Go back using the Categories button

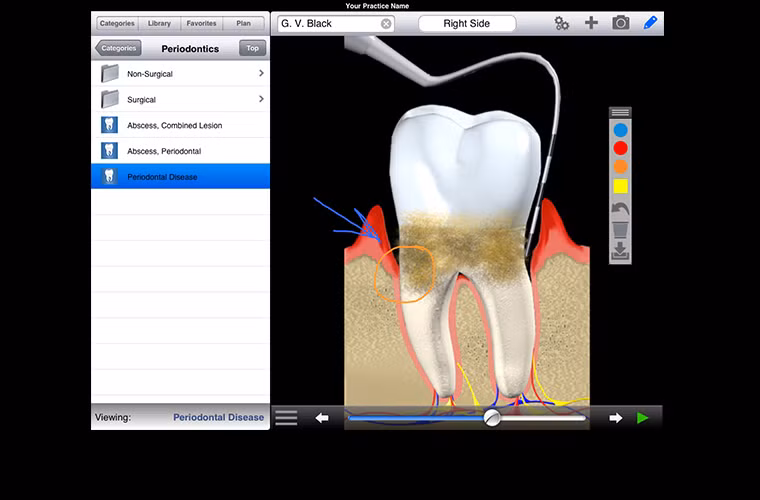click(118, 48)
